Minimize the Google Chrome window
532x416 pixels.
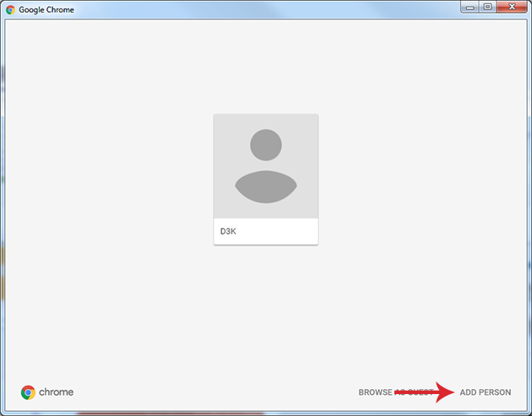pyautogui.click(x=470, y=7)
